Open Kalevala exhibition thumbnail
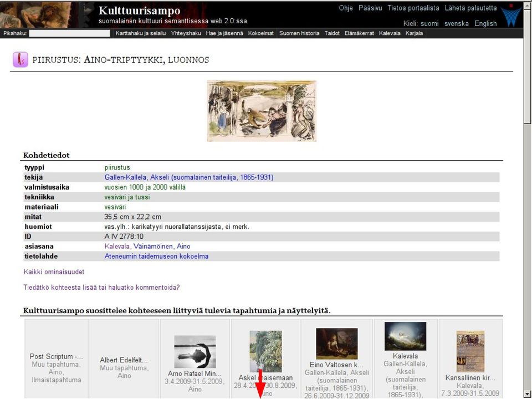Screen dimensions: 532x399 [405, 336]
